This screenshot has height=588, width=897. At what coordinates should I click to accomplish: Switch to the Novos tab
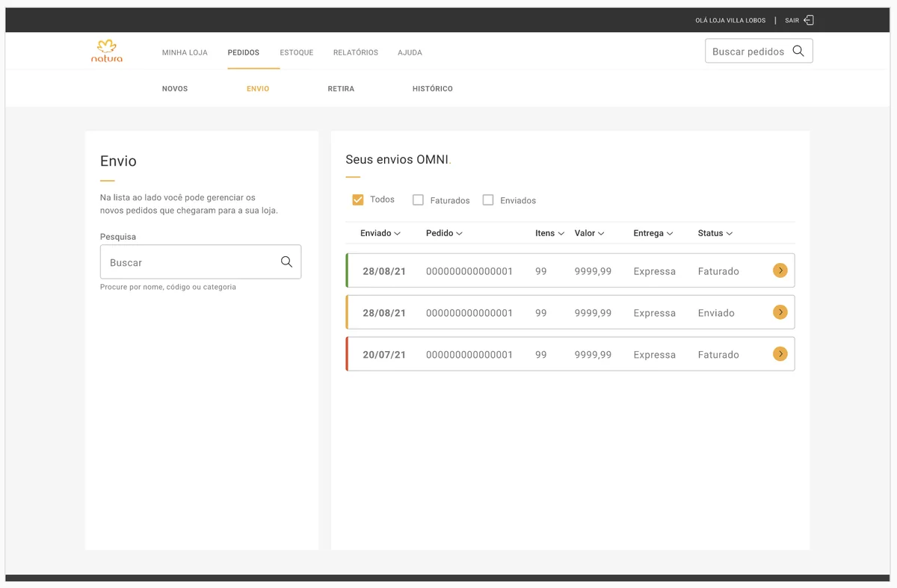click(x=175, y=89)
